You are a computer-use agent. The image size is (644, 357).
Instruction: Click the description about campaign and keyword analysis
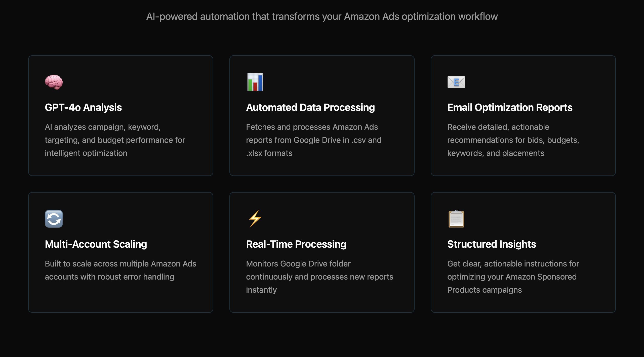coord(115,140)
